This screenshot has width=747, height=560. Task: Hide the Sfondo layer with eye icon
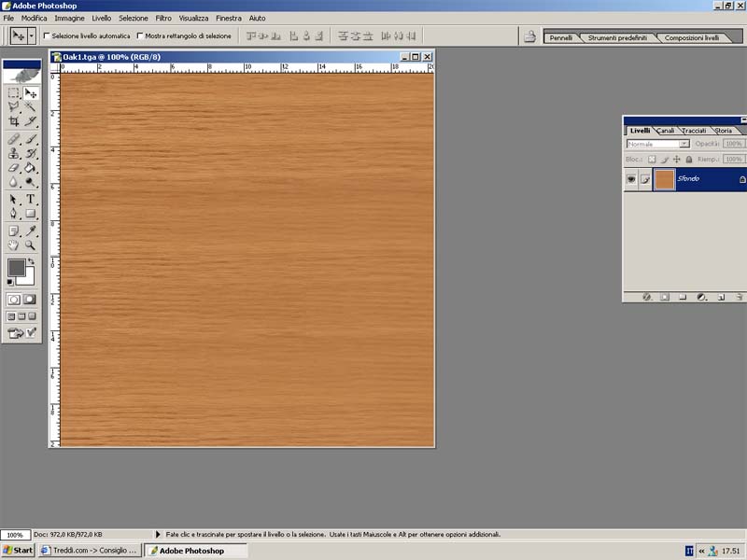click(x=631, y=178)
